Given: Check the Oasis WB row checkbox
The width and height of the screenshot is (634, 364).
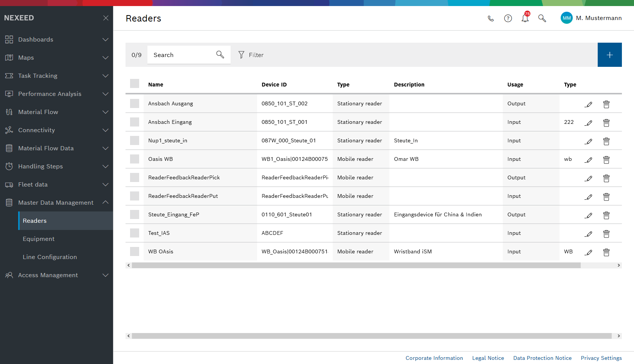Looking at the screenshot, I should [x=135, y=159].
